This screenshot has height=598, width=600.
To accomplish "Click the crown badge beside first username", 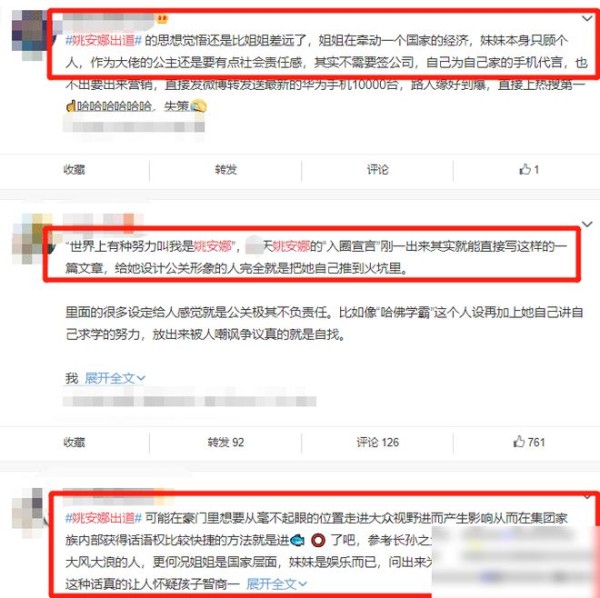I will (x=162, y=18).
